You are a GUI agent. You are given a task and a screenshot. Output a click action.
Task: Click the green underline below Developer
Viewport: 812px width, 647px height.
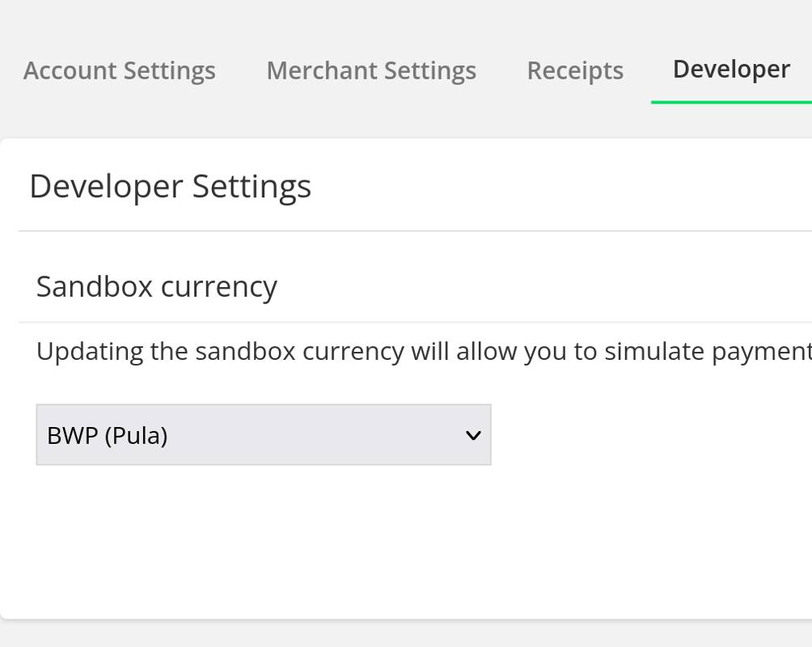pyautogui.click(x=730, y=103)
